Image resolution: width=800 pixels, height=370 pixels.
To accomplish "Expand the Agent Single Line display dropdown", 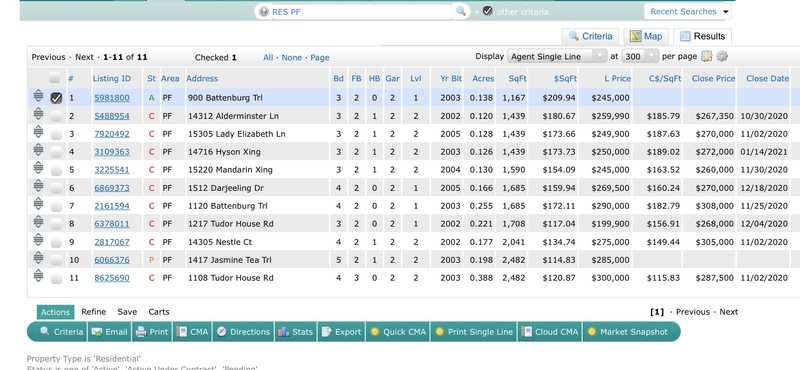I will [x=557, y=56].
